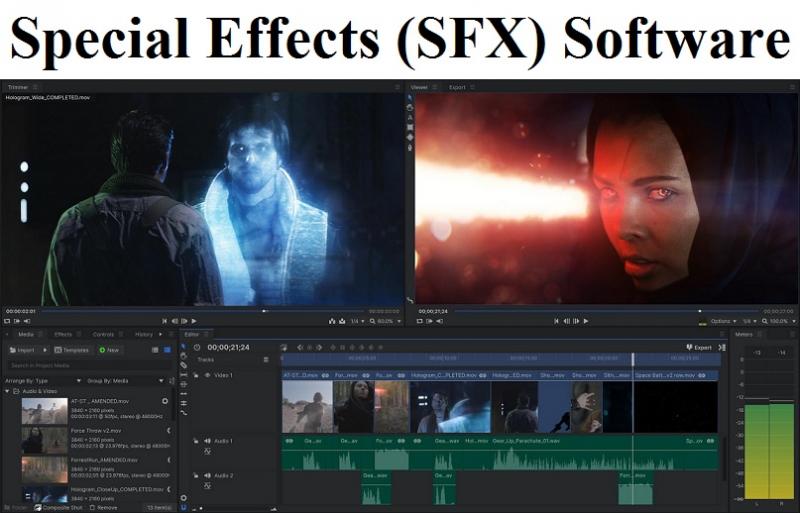Viewport: 800px width, 513px height.
Task: Open Viewer Options dropdown
Action: pos(723,321)
